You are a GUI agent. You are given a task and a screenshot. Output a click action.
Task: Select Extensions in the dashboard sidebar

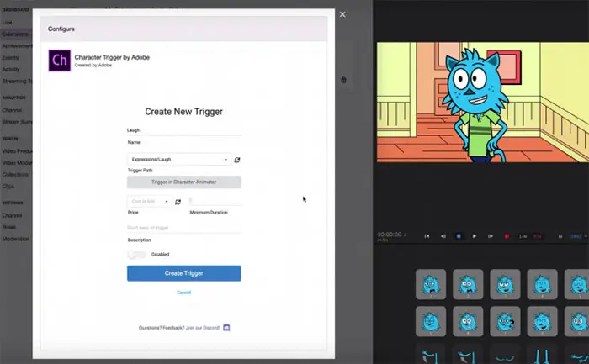point(15,34)
